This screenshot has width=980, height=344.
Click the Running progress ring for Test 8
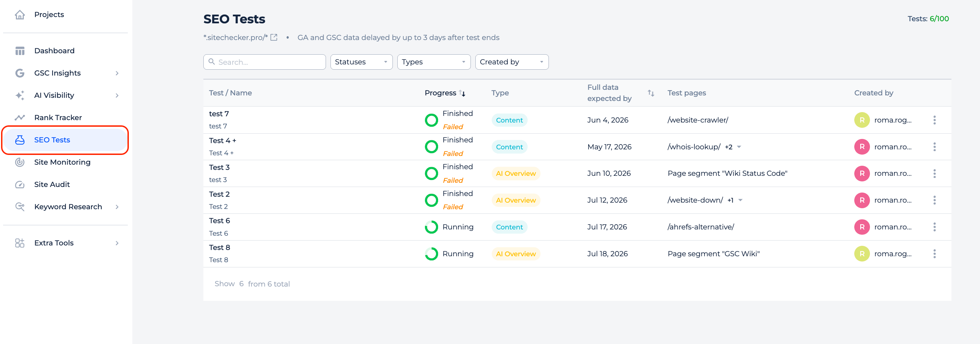point(431,254)
